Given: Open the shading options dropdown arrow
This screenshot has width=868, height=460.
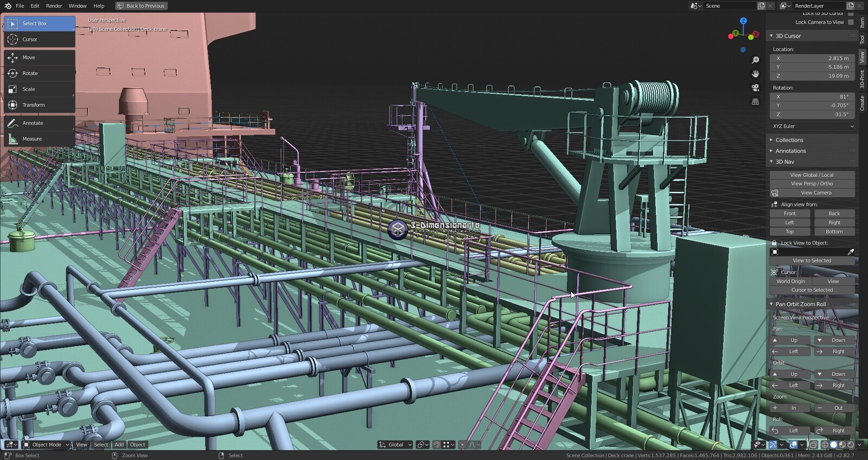Looking at the screenshot, I should coord(859,444).
